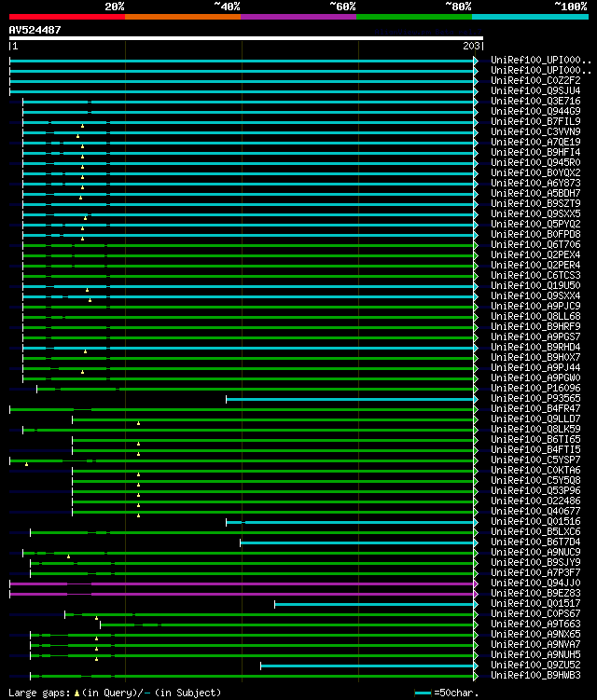The image size is (597, 700).
Task: Open hit UniRef100_C0Z2F2
Action: click(535, 80)
